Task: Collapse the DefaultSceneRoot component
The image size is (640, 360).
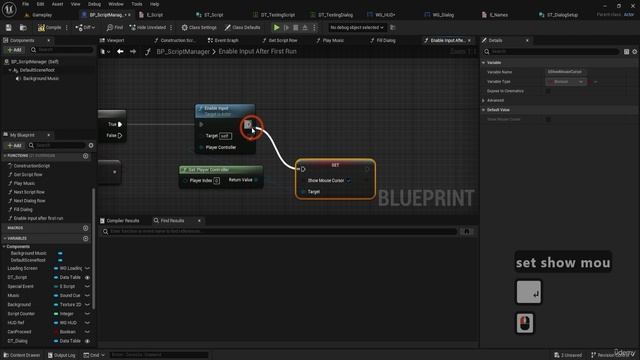Action: click(10, 70)
